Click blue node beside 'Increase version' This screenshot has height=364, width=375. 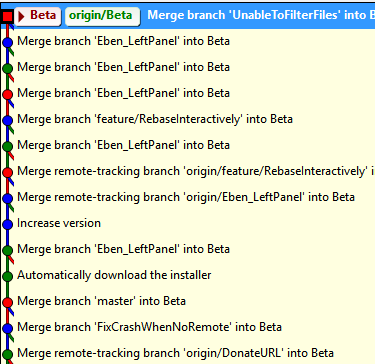point(7,224)
